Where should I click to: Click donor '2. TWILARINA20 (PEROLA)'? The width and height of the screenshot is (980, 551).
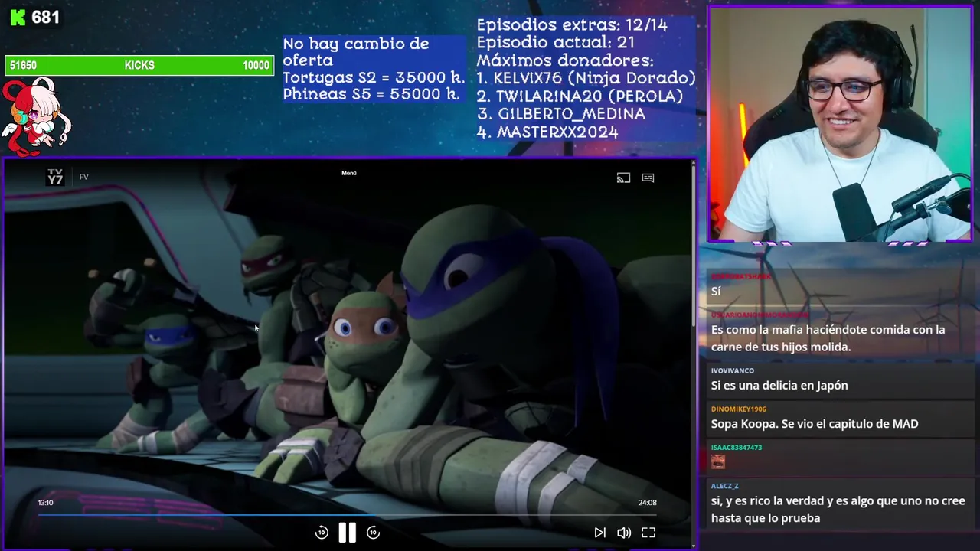click(580, 96)
